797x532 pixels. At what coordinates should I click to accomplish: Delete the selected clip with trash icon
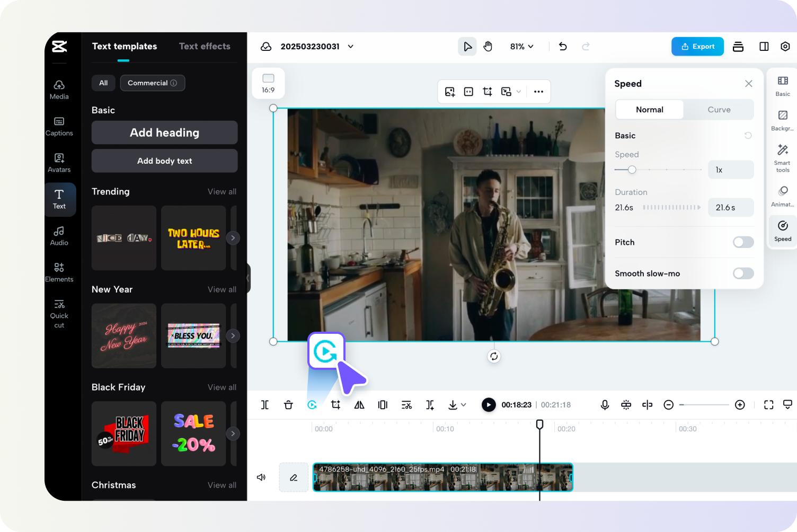click(288, 405)
